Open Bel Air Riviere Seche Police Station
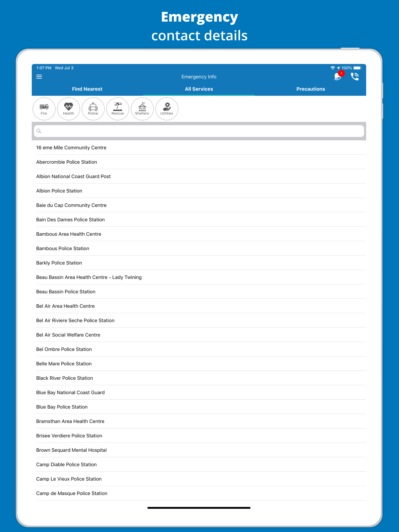399x532 pixels. [x=199, y=321]
